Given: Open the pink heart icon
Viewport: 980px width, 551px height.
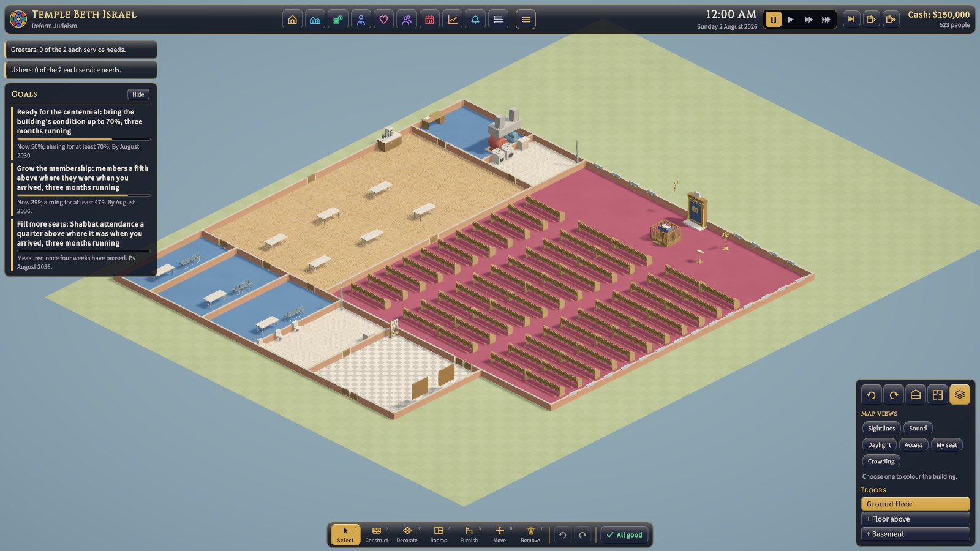Looking at the screenshot, I should click(x=383, y=20).
